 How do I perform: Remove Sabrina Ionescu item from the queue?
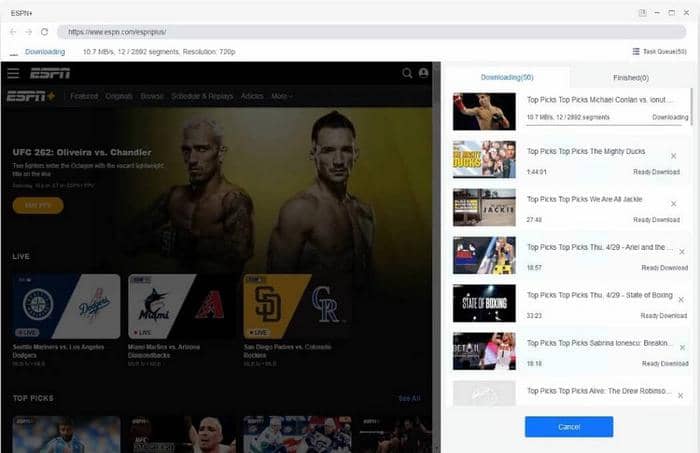point(682,347)
